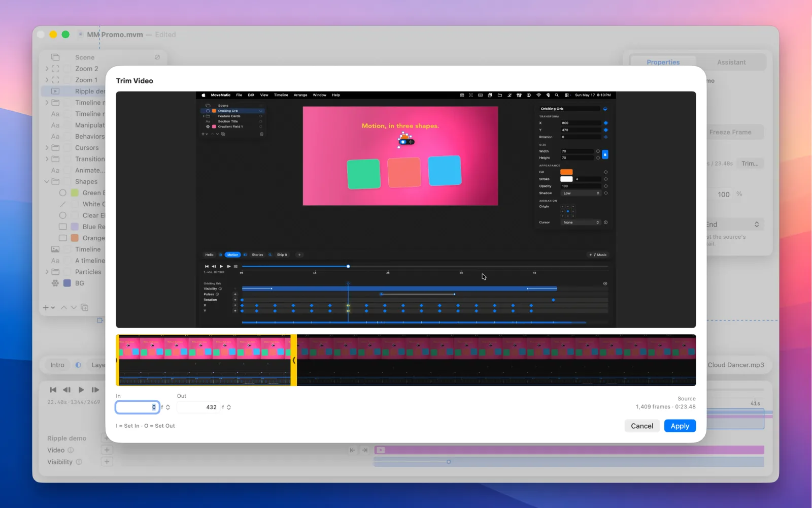The width and height of the screenshot is (812, 508).
Task: Step forward one frame in playback controls
Action: [x=95, y=390]
